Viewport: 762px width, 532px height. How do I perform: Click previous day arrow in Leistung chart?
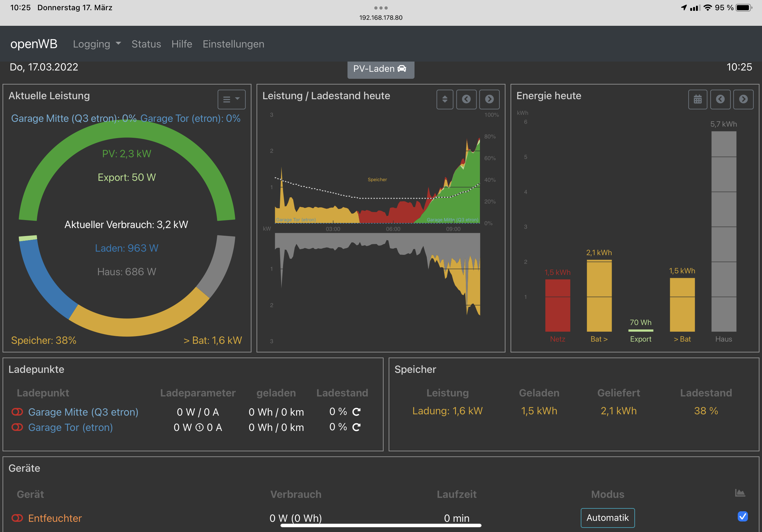[x=466, y=99]
